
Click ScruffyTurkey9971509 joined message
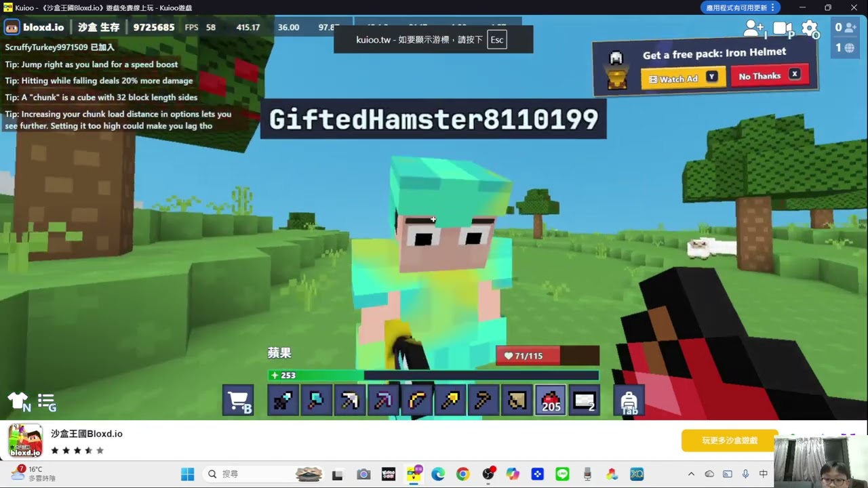[x=60, y=47]
